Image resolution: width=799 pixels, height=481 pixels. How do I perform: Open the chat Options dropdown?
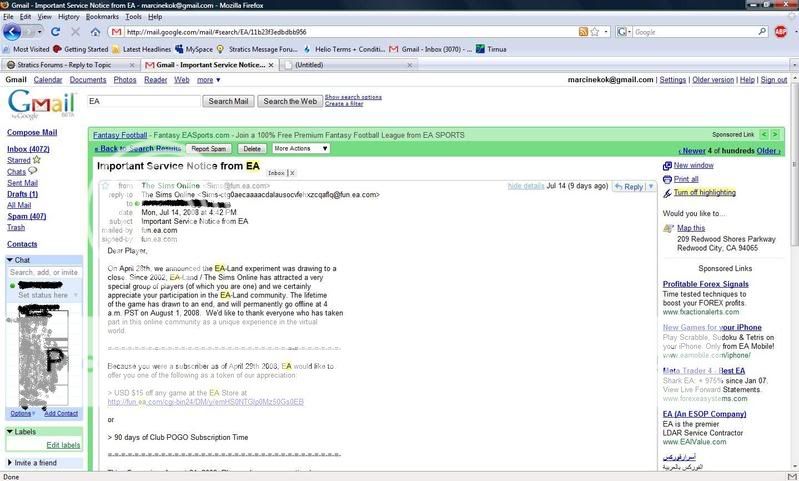[x=23, y=413]
